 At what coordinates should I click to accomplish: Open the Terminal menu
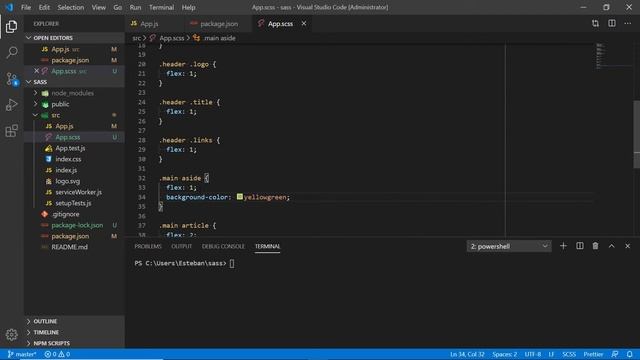coord(161,7)
